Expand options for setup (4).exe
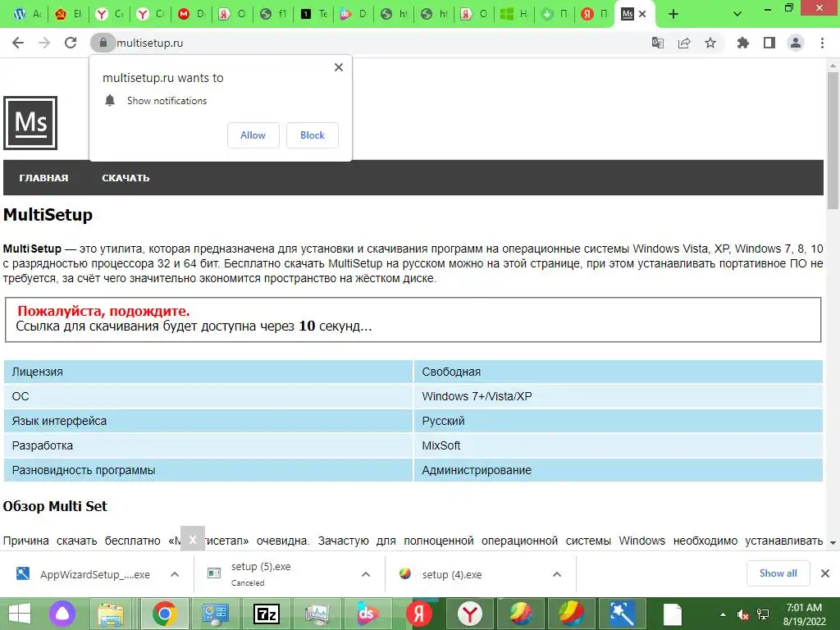 tap(557, 574)
